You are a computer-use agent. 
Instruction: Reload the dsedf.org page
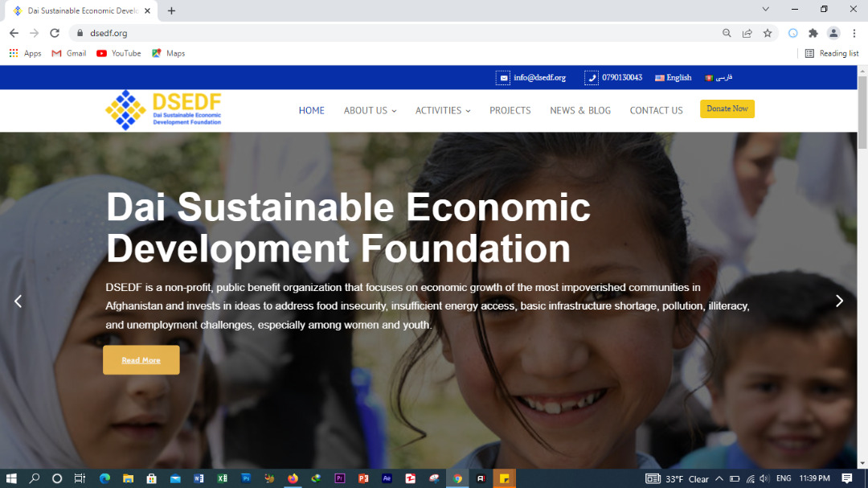(55, 33)
